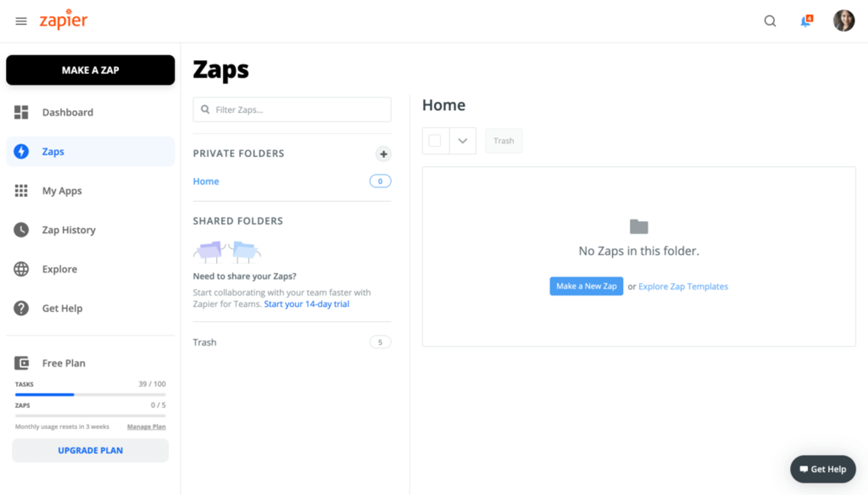Click the tasks usage progress bar

pyautogui.click(x=90, y=394)
